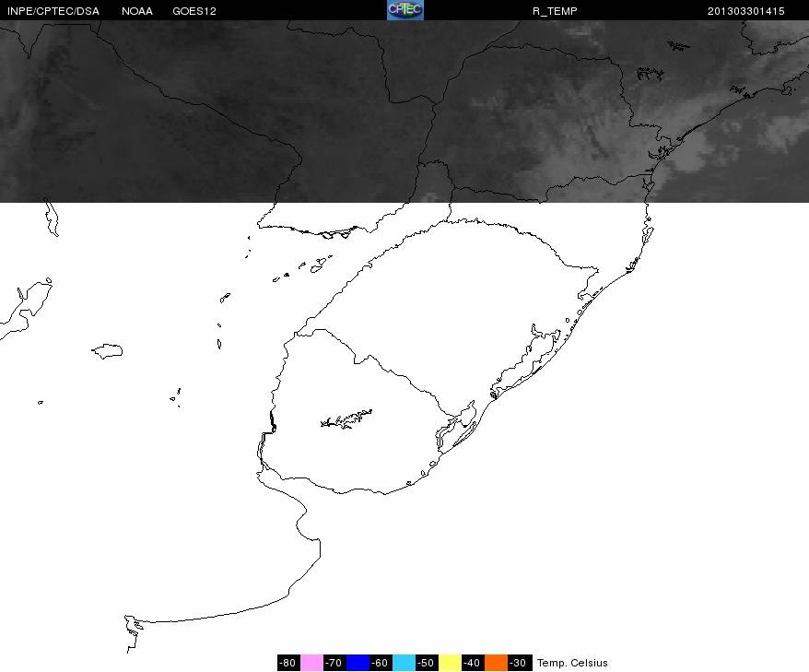Select the 'Temp. Celsius' legend label
This screenshot has height=672, width=809.
tap(572, 663)
